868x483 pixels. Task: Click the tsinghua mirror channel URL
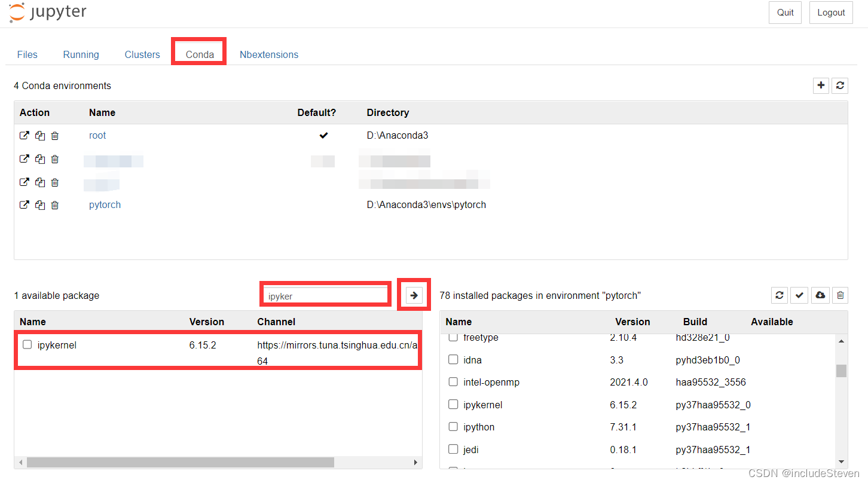(x=337, y=345)
